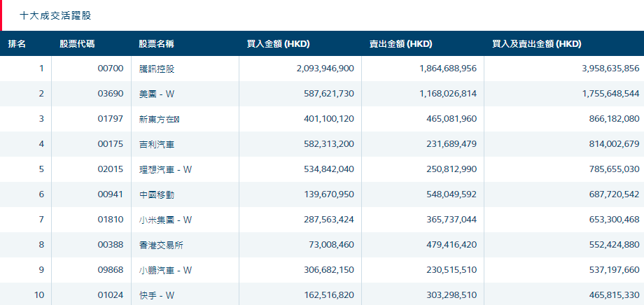Click total amount 465,815,330
Image resolution: width=644 pixels, height=305 pixels.
(x=614, y=295)
